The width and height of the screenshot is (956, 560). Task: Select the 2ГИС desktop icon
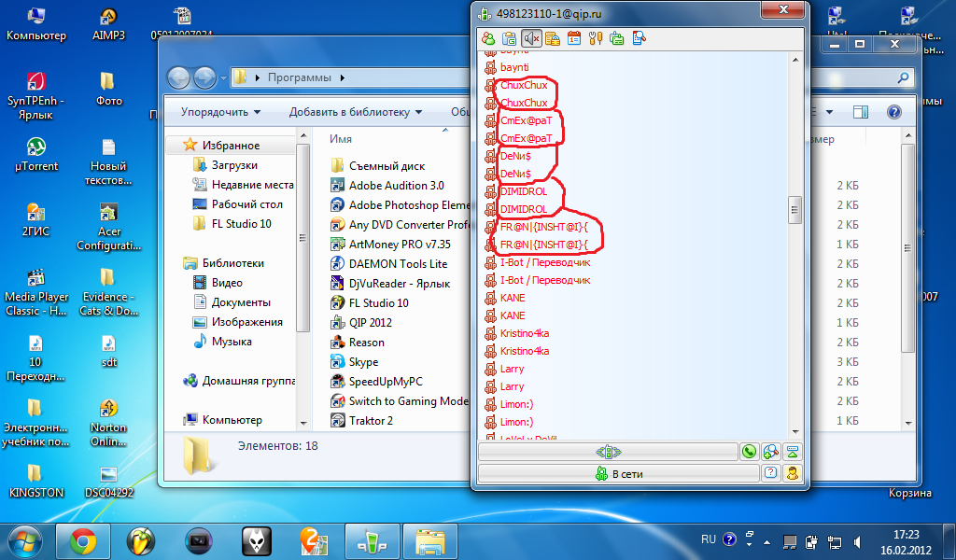point(36,220)
